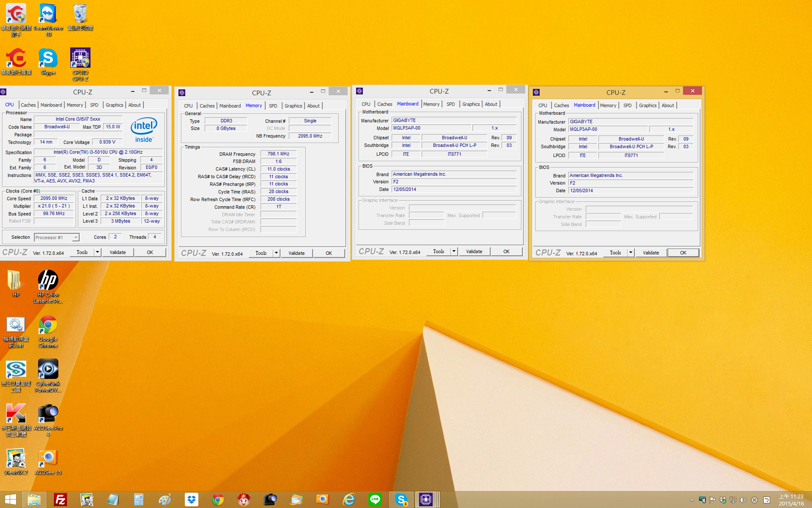Switch to Skype in the taskbar

(401, 500)
